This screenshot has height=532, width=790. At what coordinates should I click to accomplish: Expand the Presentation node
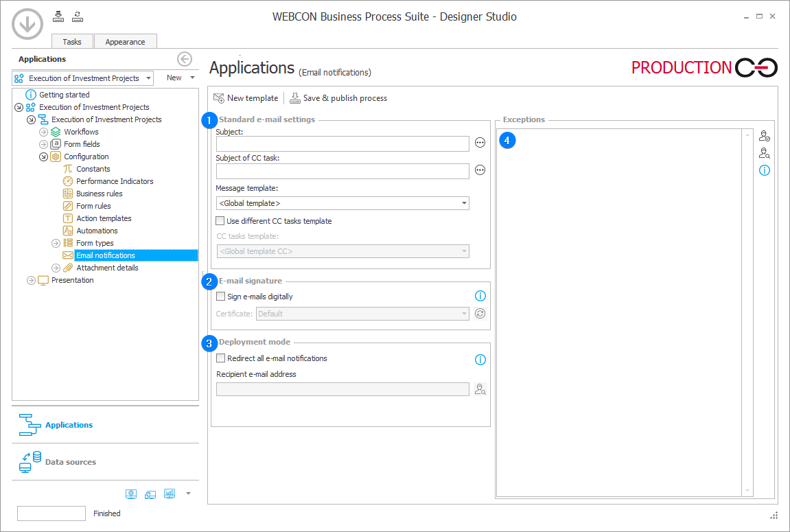(x=32, y=280)
